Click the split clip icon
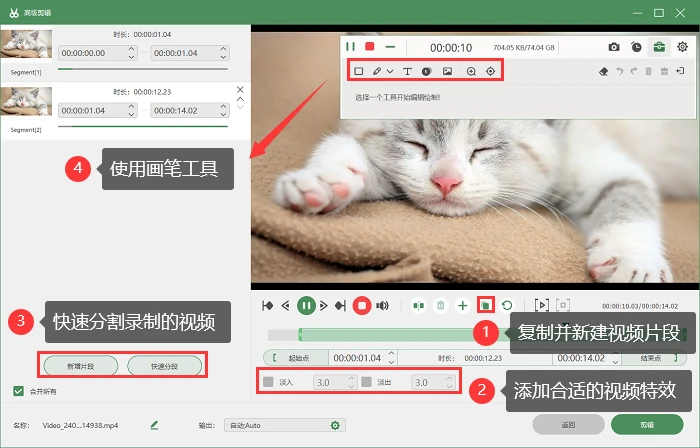This screenshot has height=448, width=700. coord(419,306)
